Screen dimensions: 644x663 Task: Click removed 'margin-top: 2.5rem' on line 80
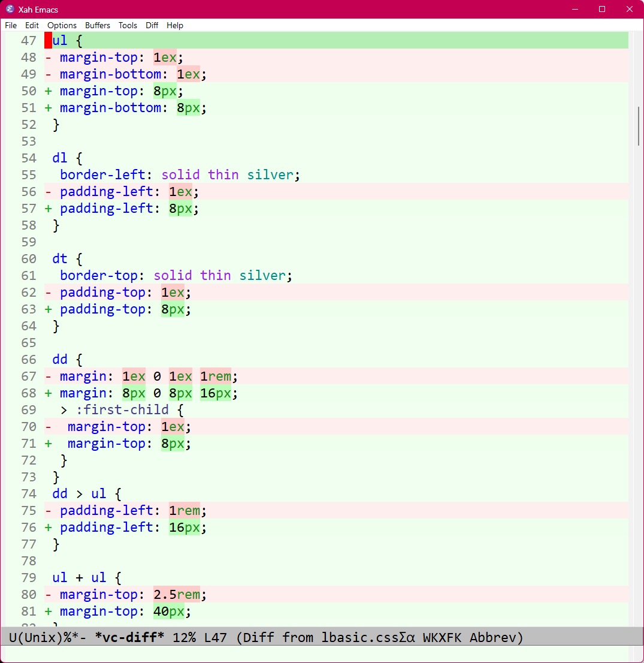(133, 595)
